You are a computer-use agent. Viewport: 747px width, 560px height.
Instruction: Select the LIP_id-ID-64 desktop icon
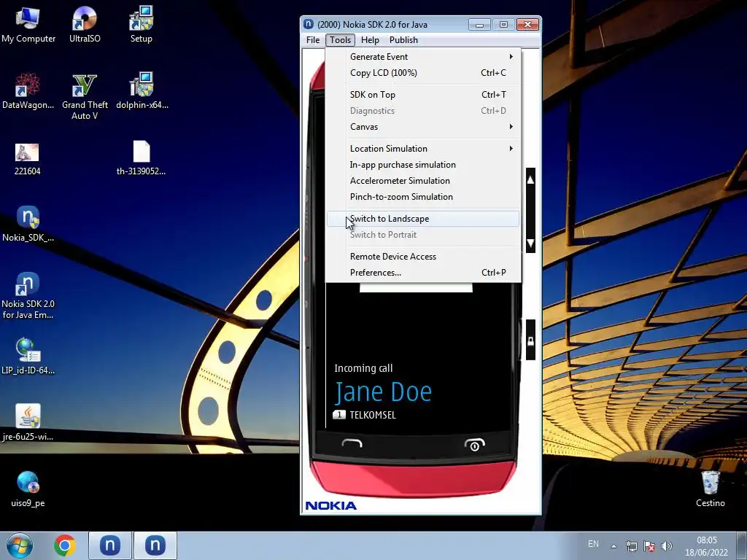tap(28, 357)
